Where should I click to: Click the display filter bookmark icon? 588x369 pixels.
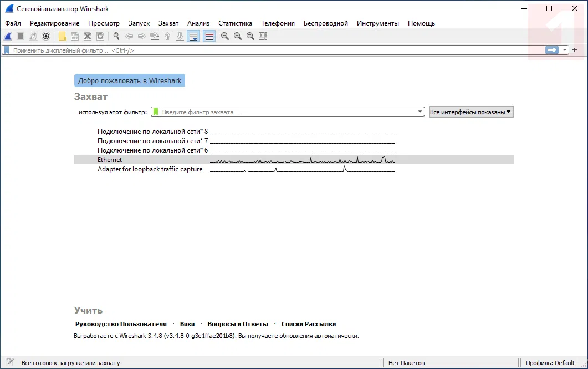7,50
